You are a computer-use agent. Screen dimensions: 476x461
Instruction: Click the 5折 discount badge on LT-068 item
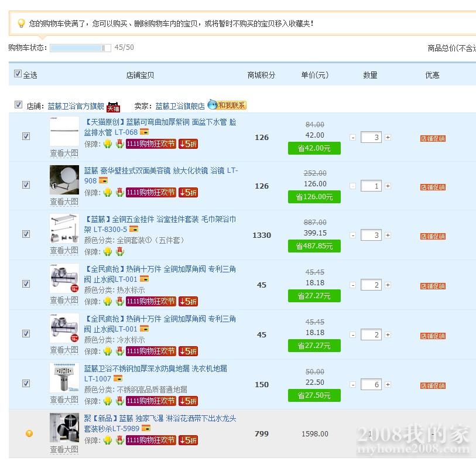coord(188,144)
